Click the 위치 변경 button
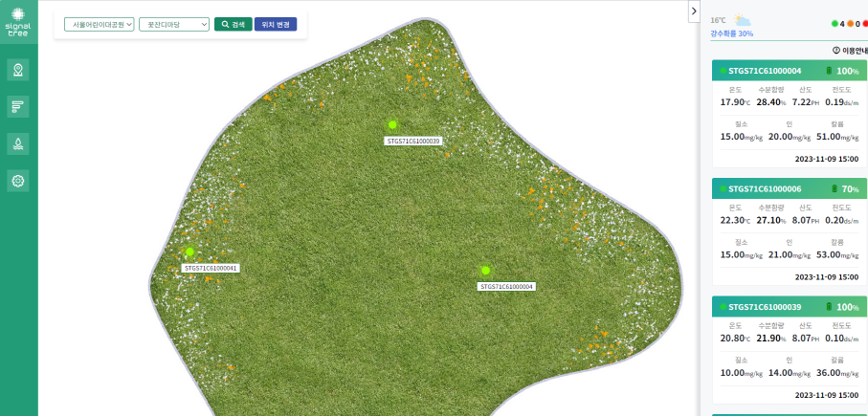This screenshot has height=416, width=868. (276, 24)
